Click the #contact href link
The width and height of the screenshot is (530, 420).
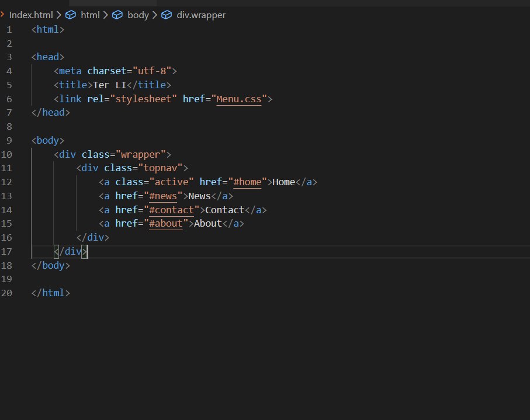tap(171, 210)
